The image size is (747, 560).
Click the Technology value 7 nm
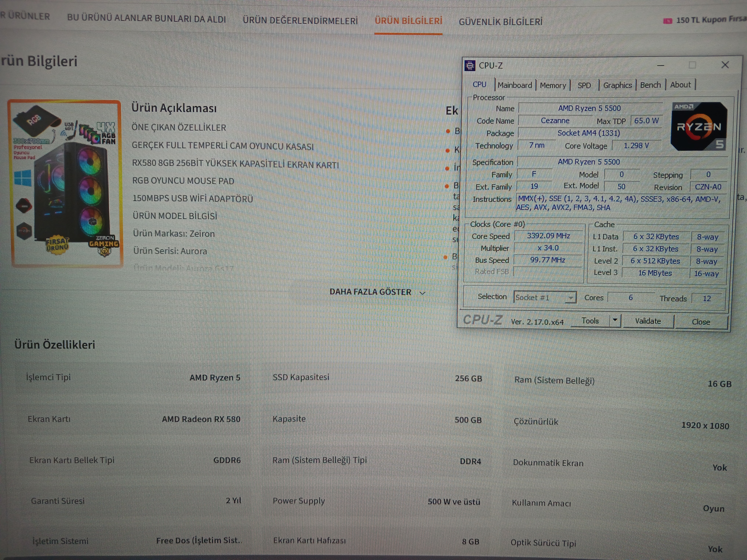pyautogui.click(x=537, y=145)
